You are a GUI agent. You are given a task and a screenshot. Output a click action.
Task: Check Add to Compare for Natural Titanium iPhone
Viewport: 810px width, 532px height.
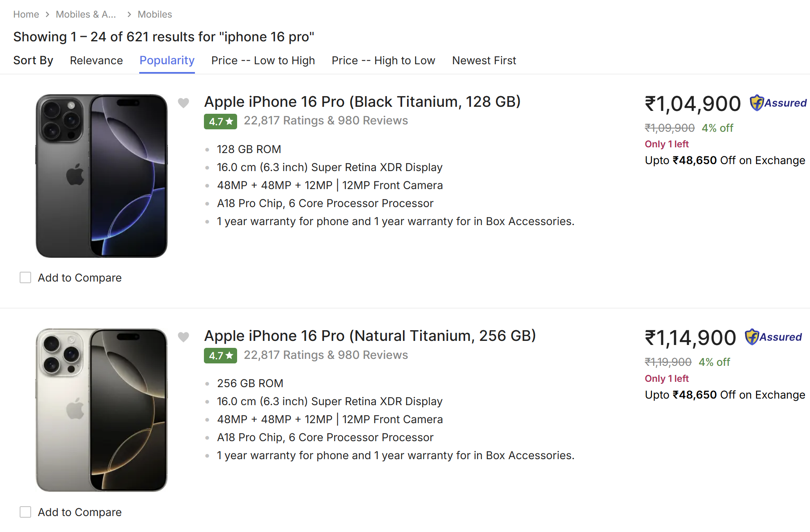25,512
